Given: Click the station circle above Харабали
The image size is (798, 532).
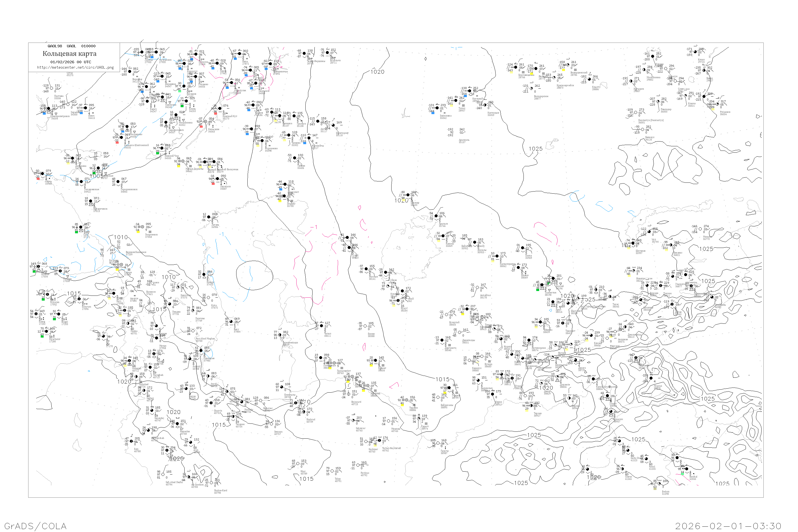Looking at the screenshot, I should [218, 179].
